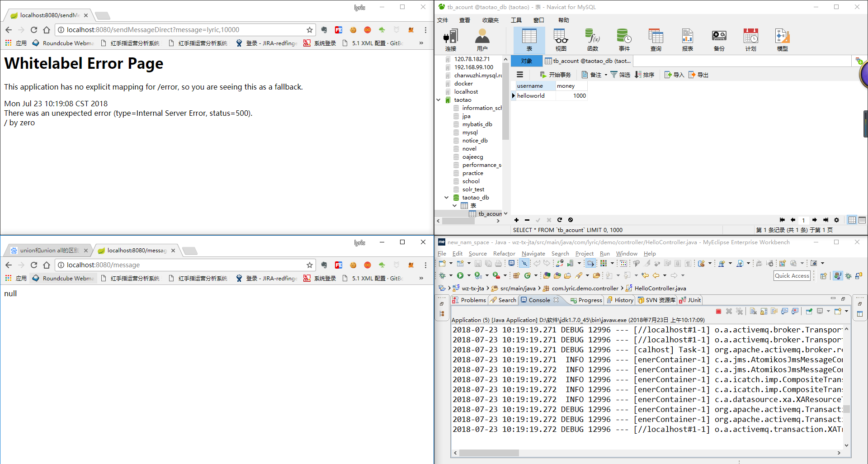Open Chrome menu in the sendMessageDirect window
The image size is (868, 464).
425,30
